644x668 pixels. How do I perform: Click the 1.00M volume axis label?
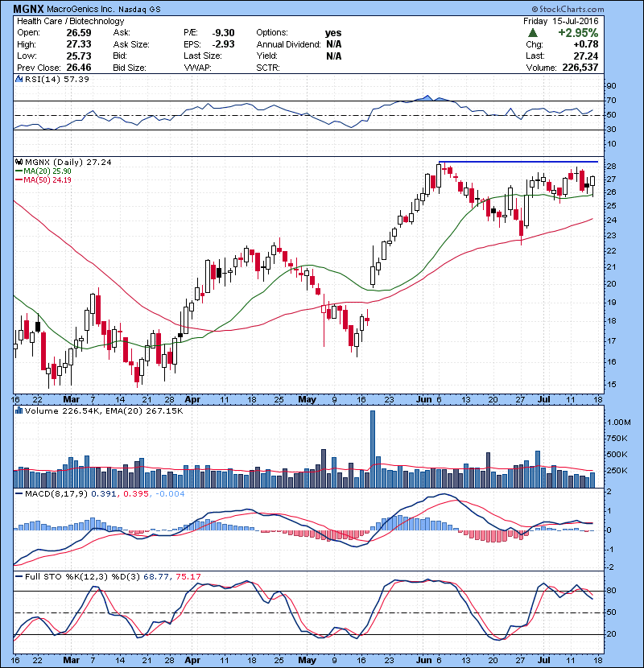[x=619, y=423]
